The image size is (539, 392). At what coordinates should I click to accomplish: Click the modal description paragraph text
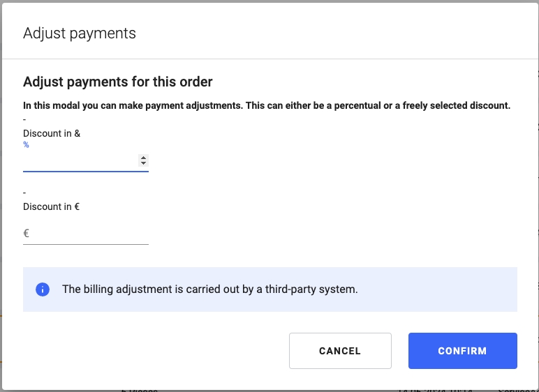(267, 106)
